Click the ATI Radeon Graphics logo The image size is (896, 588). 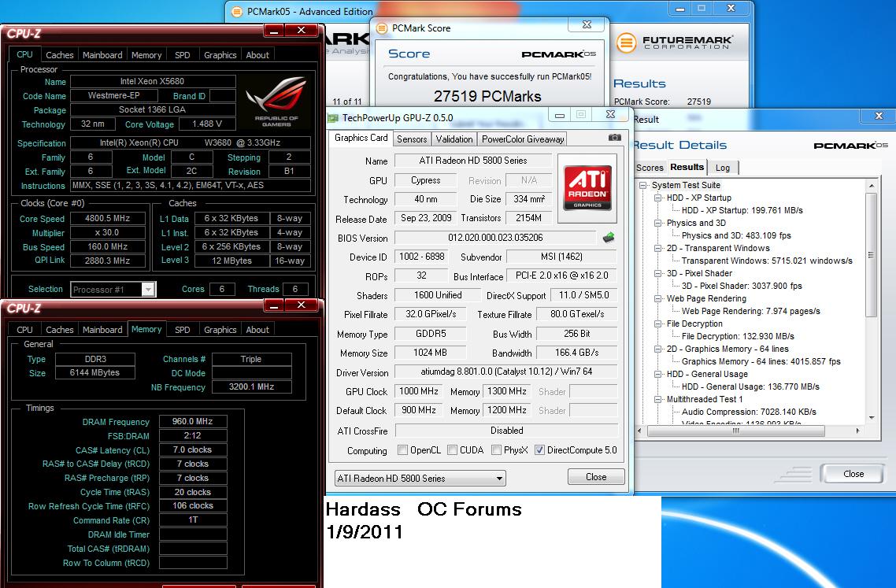587,188
